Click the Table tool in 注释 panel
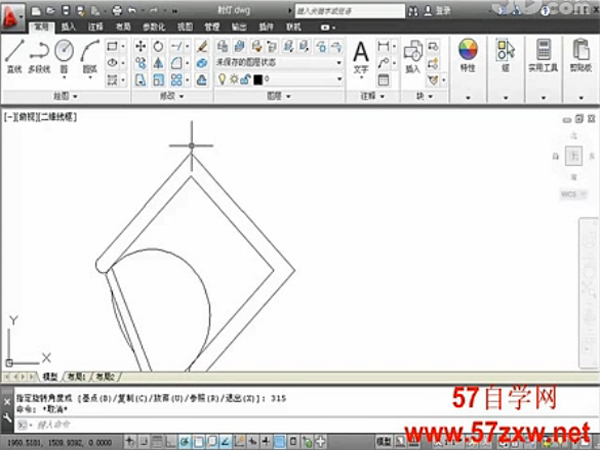This screenshot has height=450, width=600. tap(383, 80)
